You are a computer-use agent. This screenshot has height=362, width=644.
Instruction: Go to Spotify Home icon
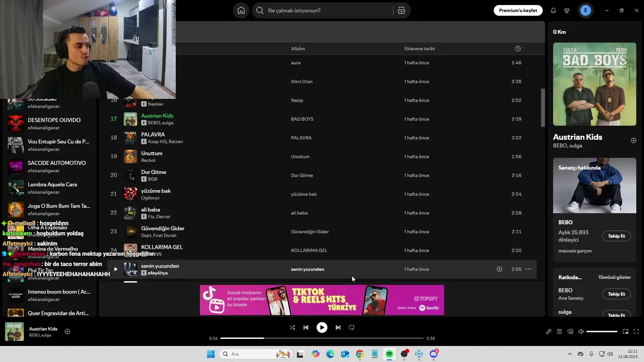pos(241,11)
